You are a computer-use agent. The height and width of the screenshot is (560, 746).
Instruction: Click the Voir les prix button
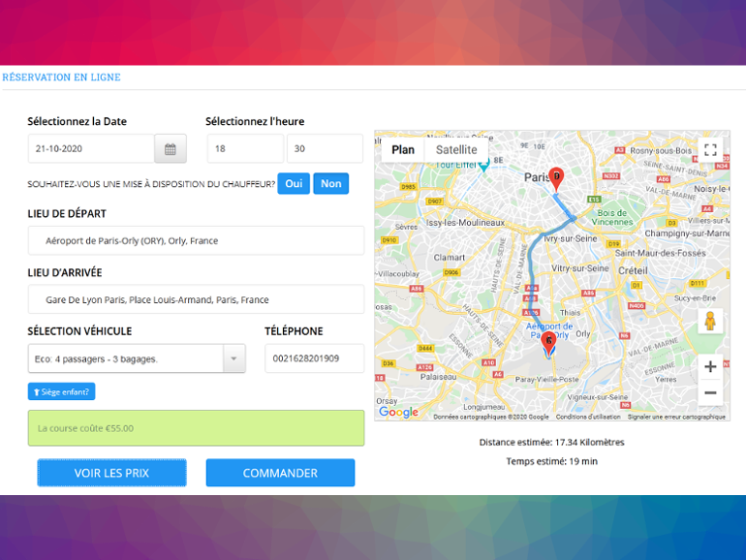[111, 473]
